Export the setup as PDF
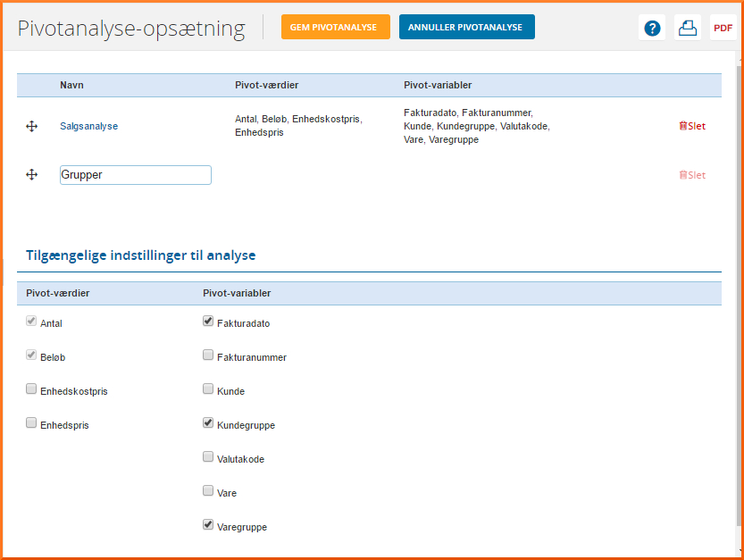 pyautogui.click(x=723, y=28)
